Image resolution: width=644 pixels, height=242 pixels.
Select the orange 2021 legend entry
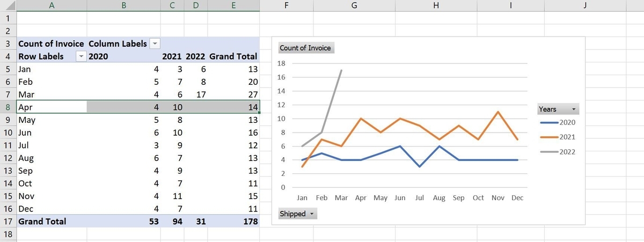coord(557,137)
